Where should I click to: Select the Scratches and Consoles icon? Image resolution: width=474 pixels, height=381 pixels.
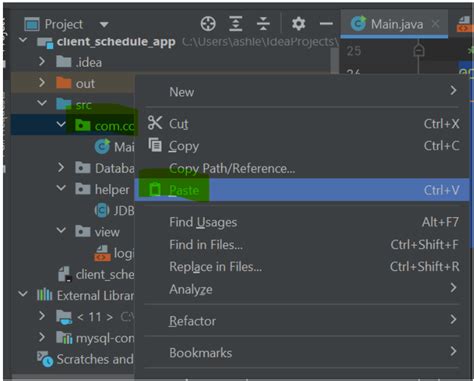click(45, 359)
